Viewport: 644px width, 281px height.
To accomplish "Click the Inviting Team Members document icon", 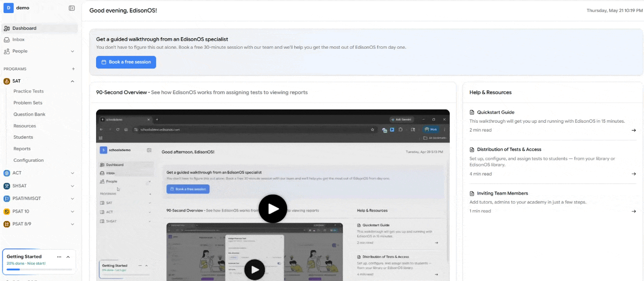I will (472, 194).
